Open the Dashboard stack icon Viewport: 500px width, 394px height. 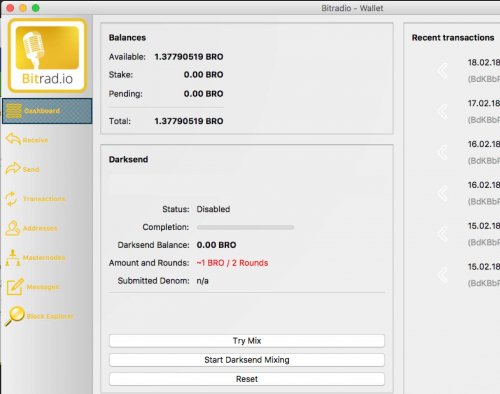click(x=14, y=111)
